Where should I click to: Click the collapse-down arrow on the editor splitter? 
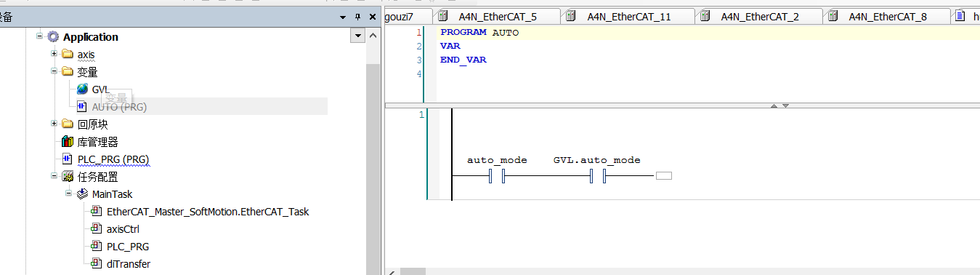785,106
